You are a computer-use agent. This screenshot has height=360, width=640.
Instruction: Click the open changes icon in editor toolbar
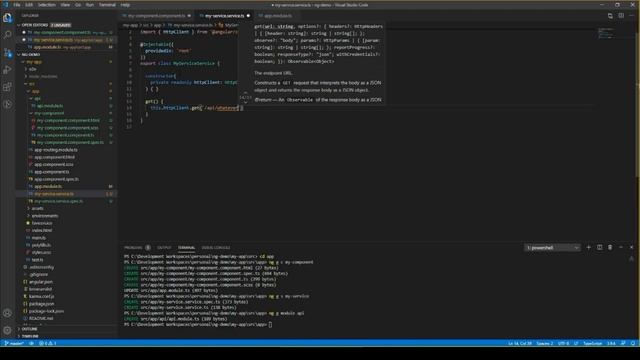[610, 16]
